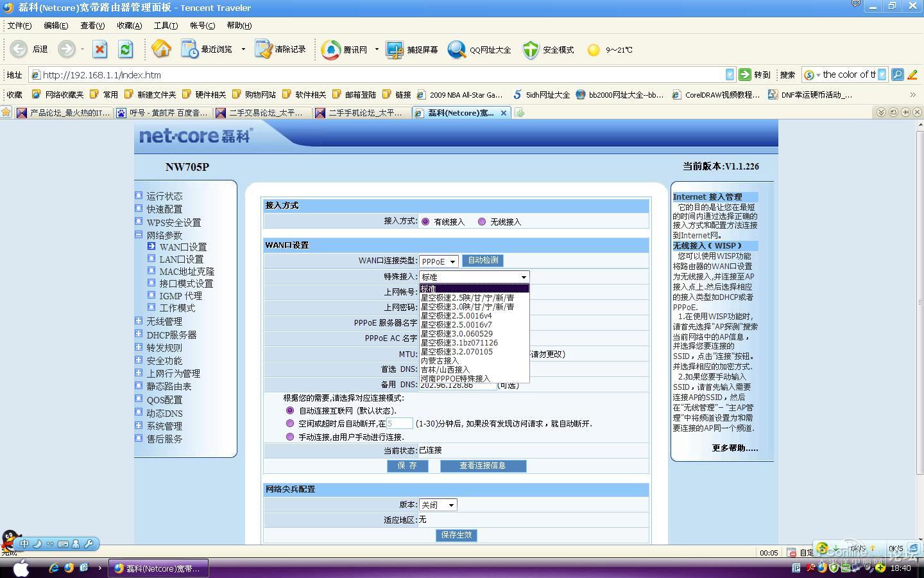This screenshot has height=578, width=924.
Task: Click the green 转到 go button
Action: point(755,74)
